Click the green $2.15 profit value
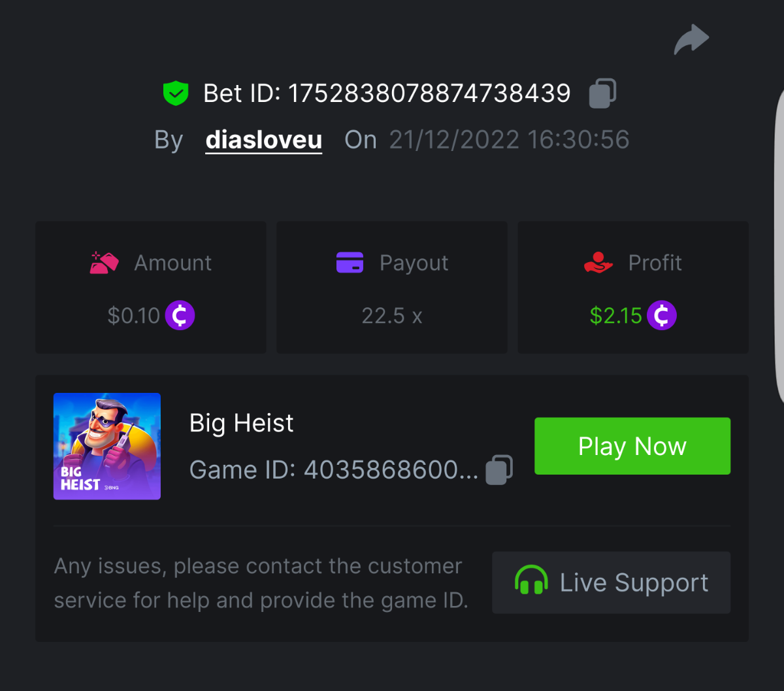784x691 pixels. coord(615,316)
